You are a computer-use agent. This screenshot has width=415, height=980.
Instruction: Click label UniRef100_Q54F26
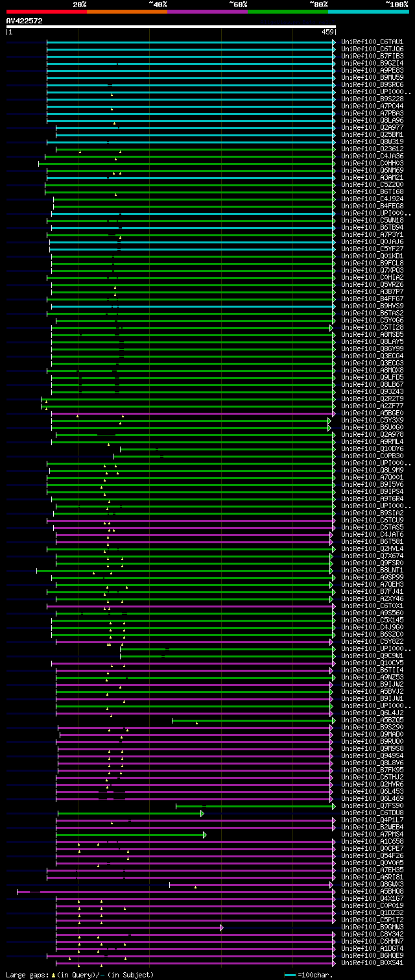click(x=372, y=855)
